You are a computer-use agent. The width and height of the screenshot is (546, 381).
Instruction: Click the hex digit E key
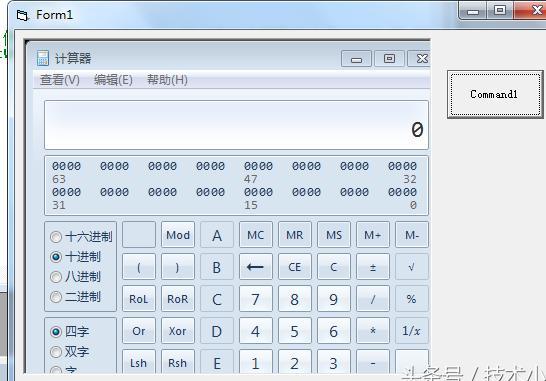pos(217,362)
